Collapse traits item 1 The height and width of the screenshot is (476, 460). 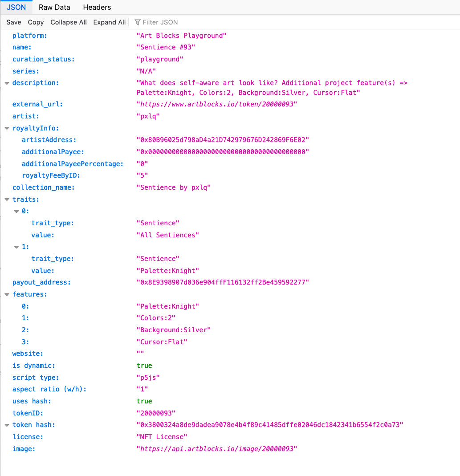point(17,247)
